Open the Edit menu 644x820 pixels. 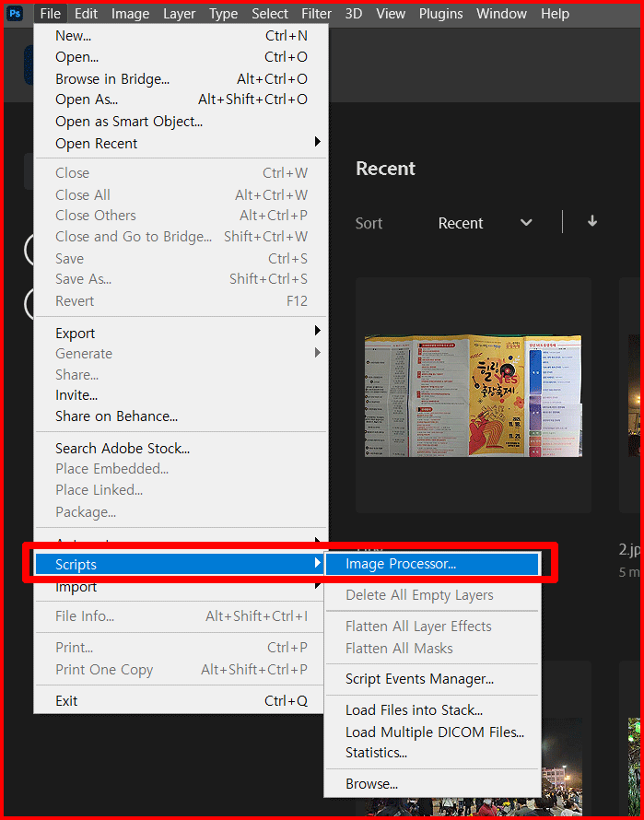86,14
